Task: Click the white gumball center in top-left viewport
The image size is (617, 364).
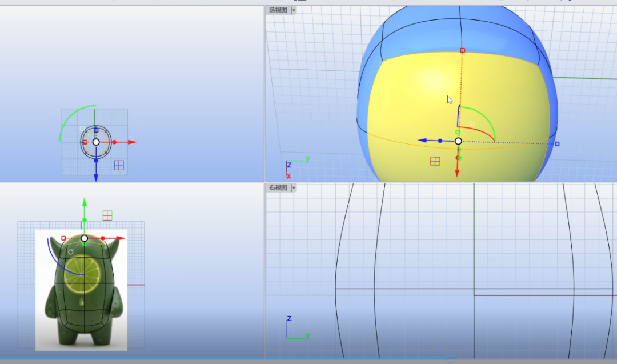Action: click(x=96, y=142)
